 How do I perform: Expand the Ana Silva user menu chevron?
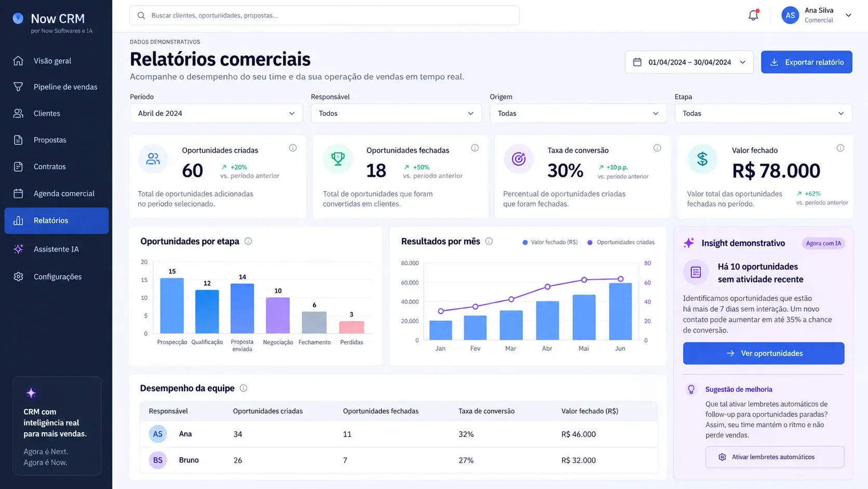coord(848,15)
